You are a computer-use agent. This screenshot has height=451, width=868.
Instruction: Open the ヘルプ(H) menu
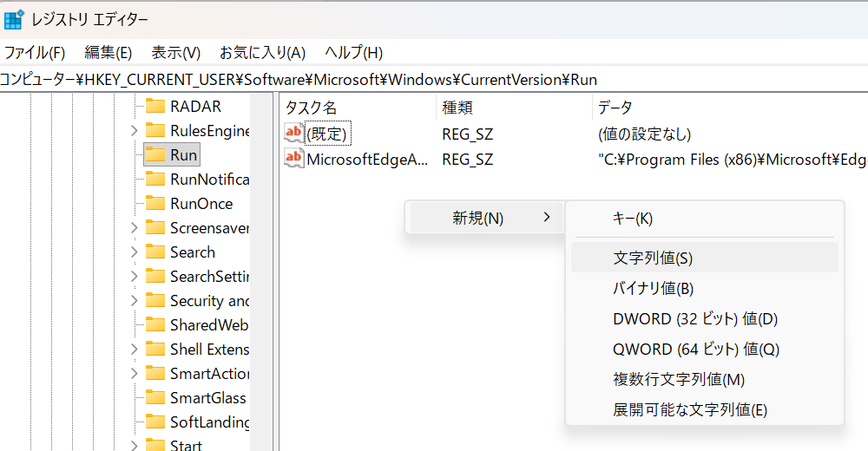354,53
